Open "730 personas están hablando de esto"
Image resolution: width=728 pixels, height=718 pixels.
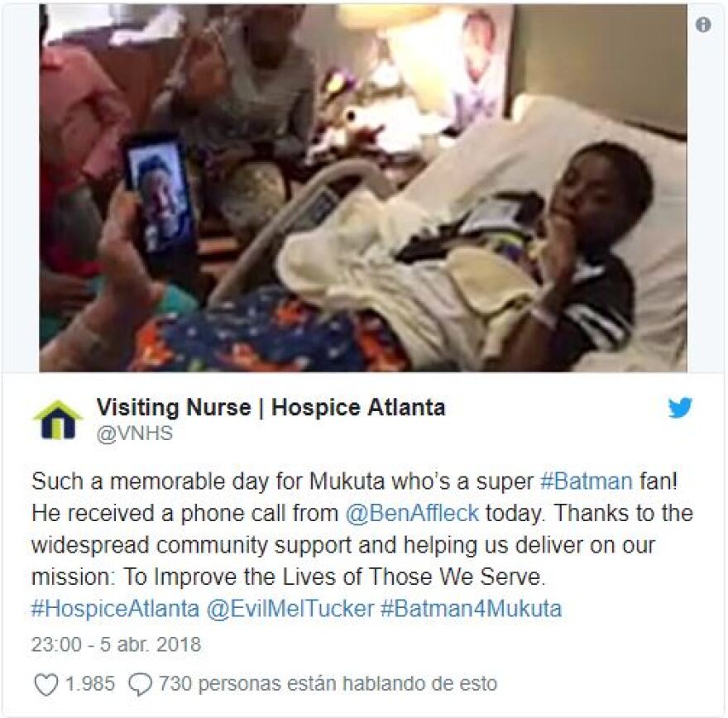click(328, 684)
